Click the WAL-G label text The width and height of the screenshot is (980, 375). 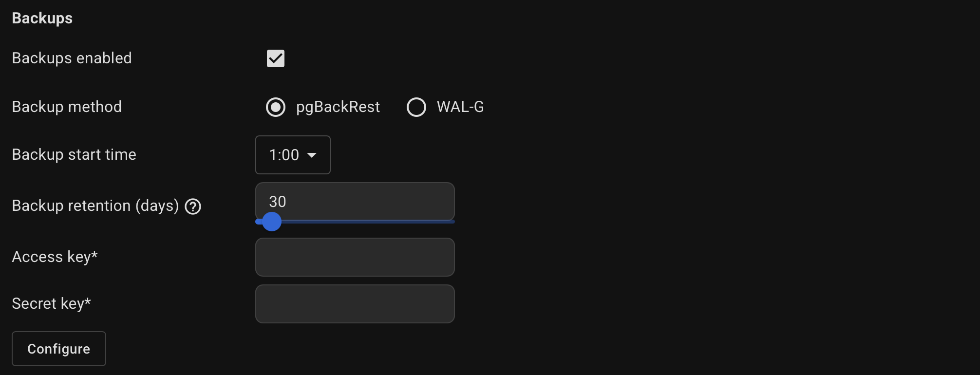coord(460,107)
